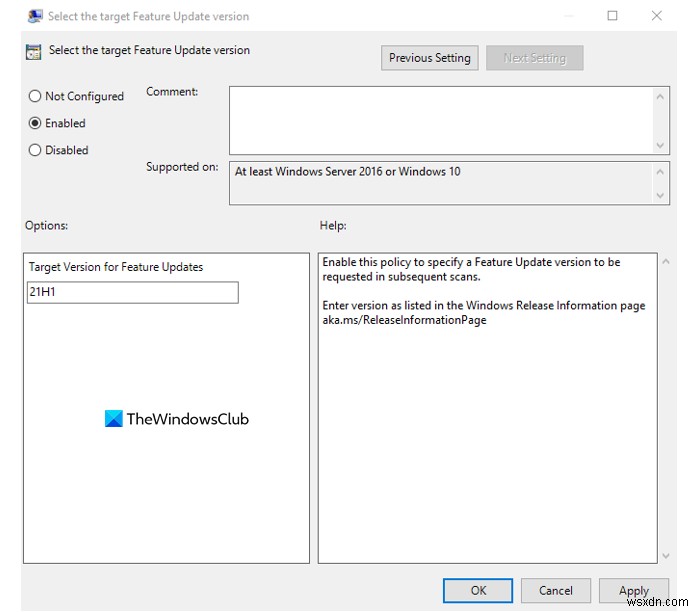Confirm with the OK button
This screenshot has height=612, width=700.
pyautogui.click(x=478, y=591)
